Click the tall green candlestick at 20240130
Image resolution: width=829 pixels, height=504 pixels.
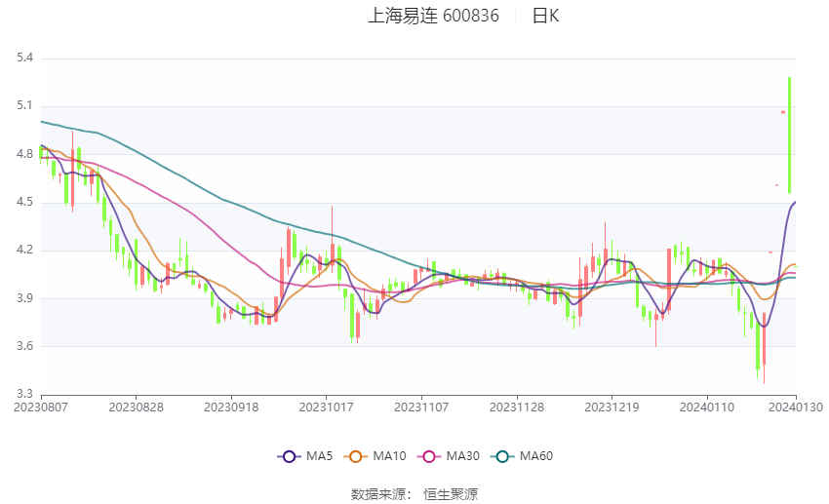point(789,136)
